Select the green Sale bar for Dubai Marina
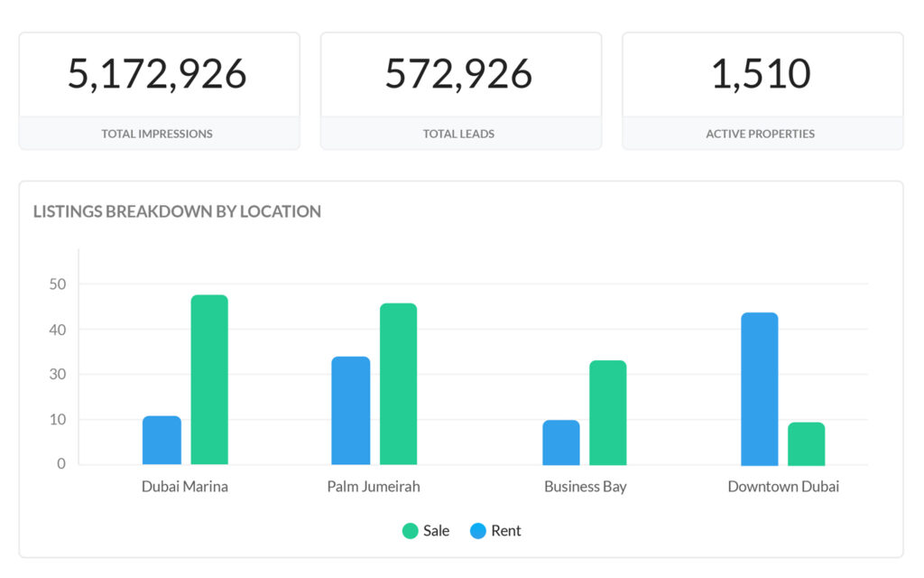Image resolution: width=924 pixels, height=578 pixels. (x=208, y=379)
